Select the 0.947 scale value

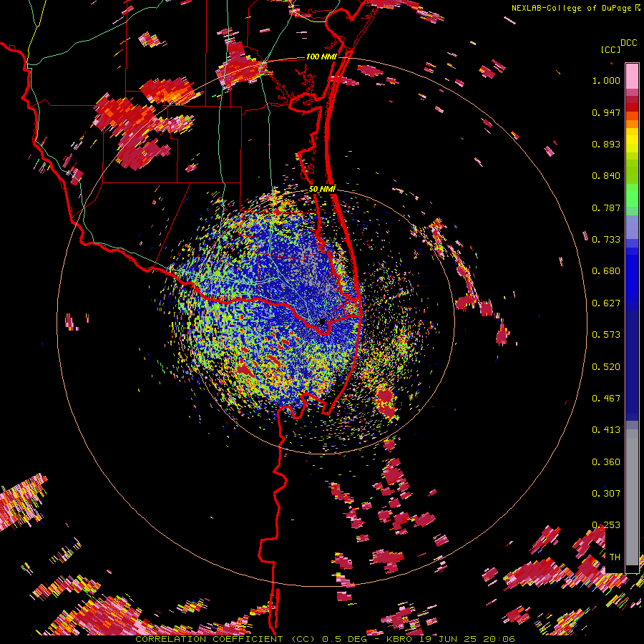[606, 112]
